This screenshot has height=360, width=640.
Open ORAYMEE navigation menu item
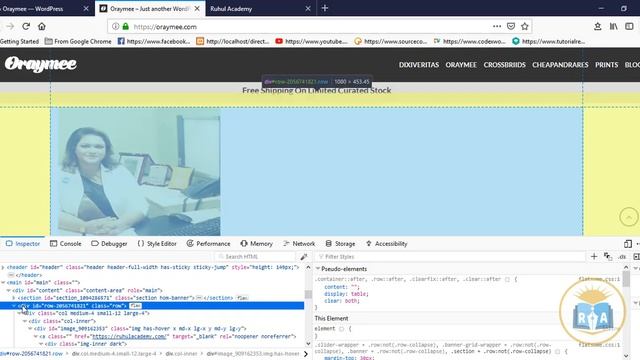click(x=461, y=65)
